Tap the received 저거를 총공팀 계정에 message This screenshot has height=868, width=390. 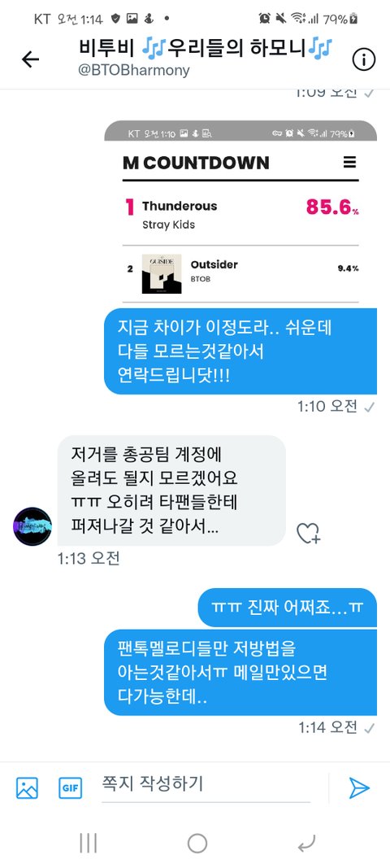(x=171, y=491)
